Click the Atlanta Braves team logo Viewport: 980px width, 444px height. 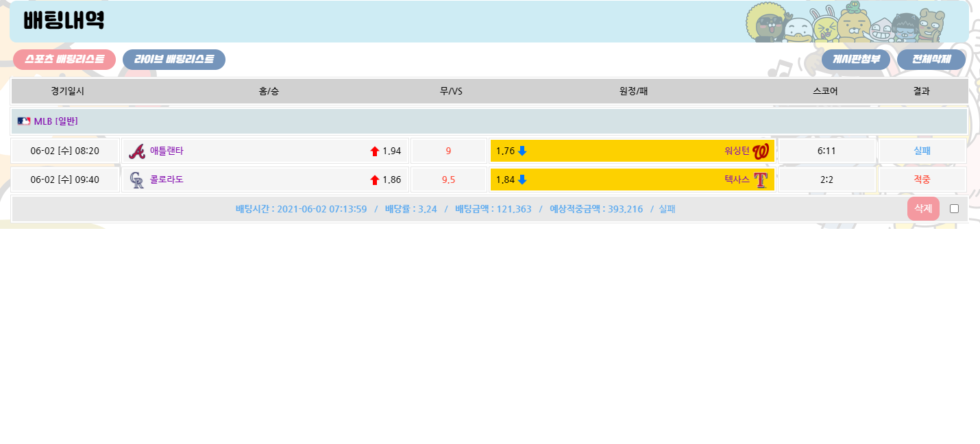137,151
